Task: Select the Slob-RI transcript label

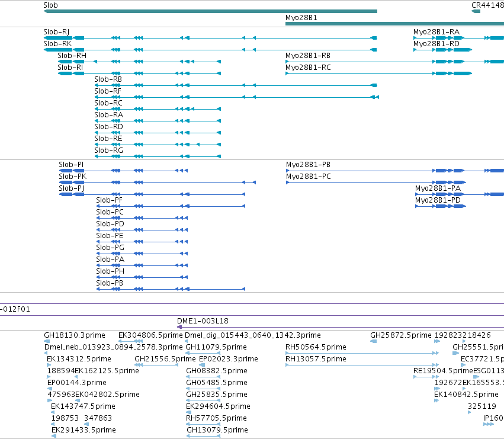Action: point(70,68)
